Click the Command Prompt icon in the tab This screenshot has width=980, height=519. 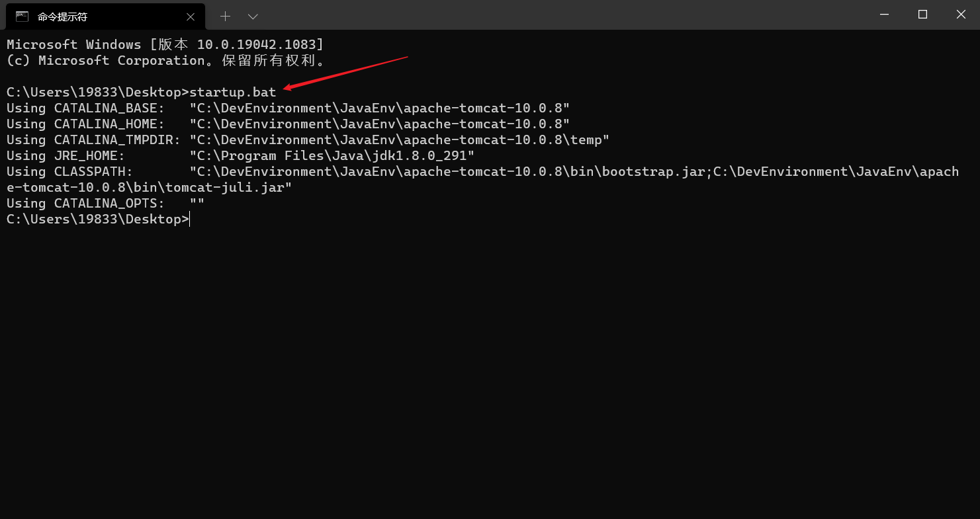pos(22,16)
